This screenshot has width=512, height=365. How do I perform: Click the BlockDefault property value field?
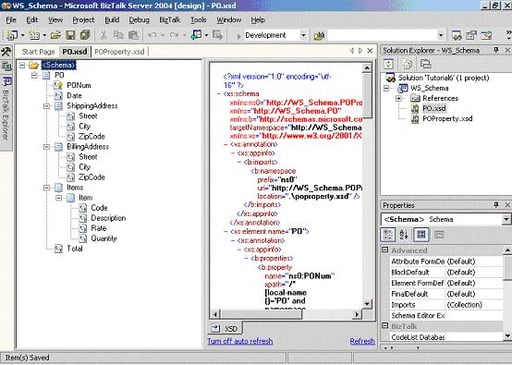point(474,272)
